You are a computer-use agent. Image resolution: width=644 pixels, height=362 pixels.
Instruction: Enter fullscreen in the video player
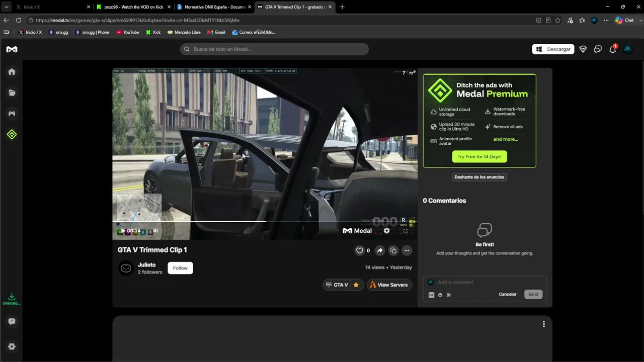click(406, 231)
